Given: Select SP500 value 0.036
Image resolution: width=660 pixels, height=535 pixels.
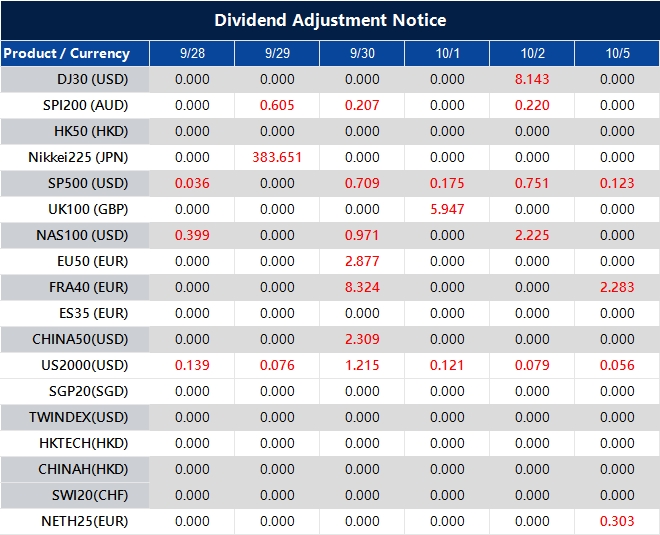Looking at the screenshot, I should [x=192, y=184].
